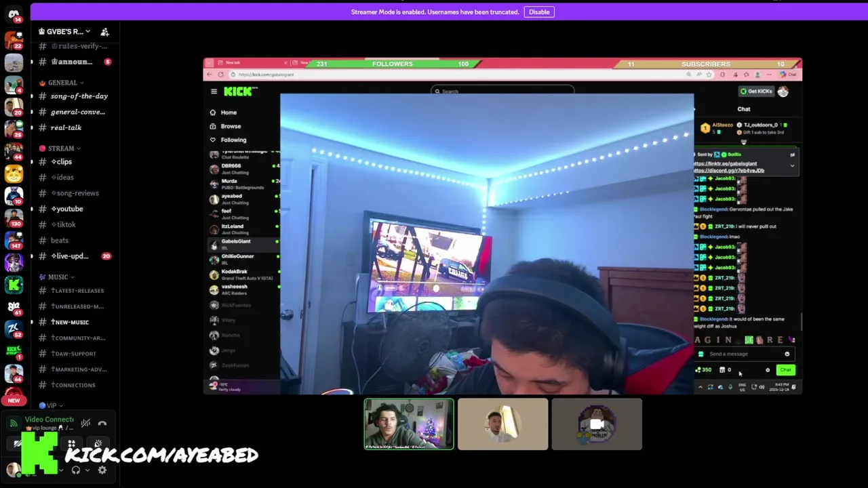Open the Activities launcher in voice panel
Screen dimensions: 868x488
pyautogui.click(x=71, y=444)
